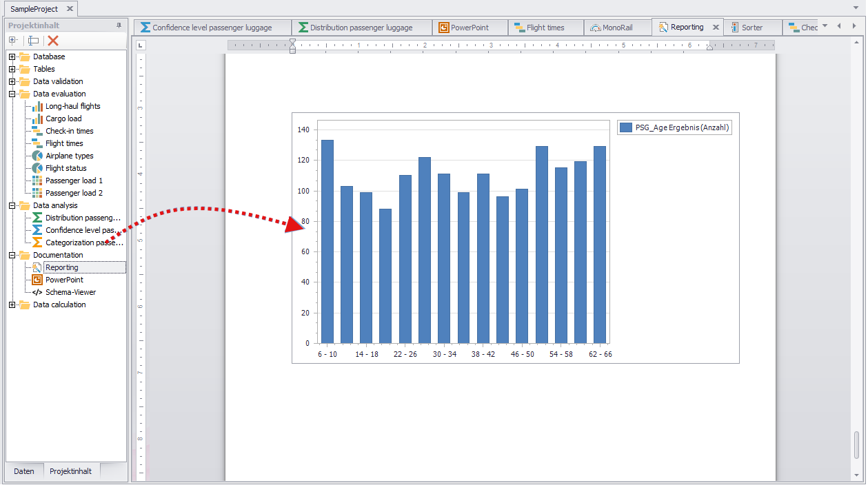
Task: Click the ruler tab-stop selector L icon
Action: 140,45
